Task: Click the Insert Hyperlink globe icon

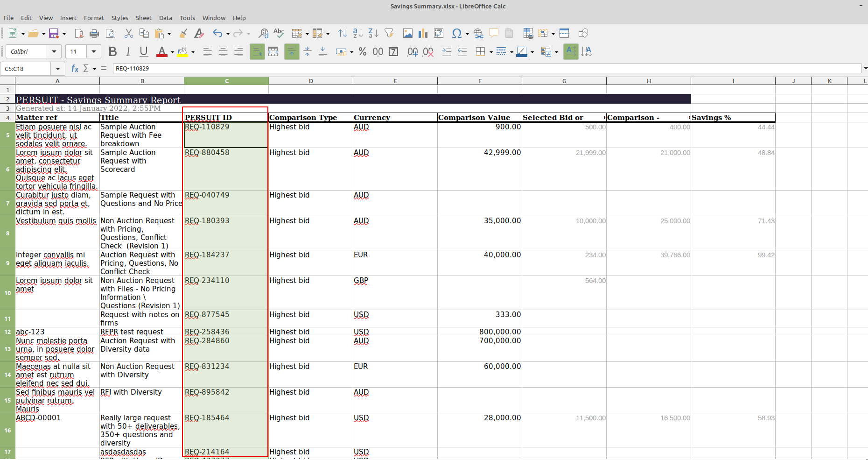Action: pos(478,34)
